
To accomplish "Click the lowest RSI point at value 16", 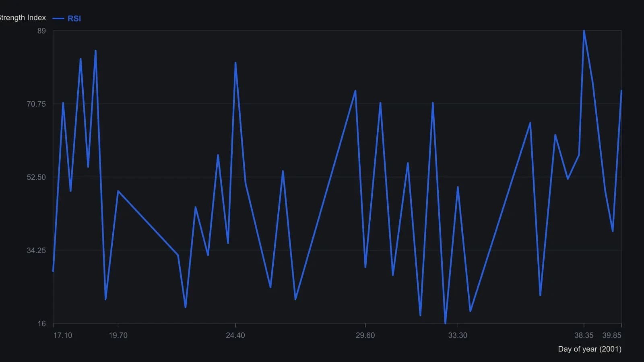I will pos(445,323).
